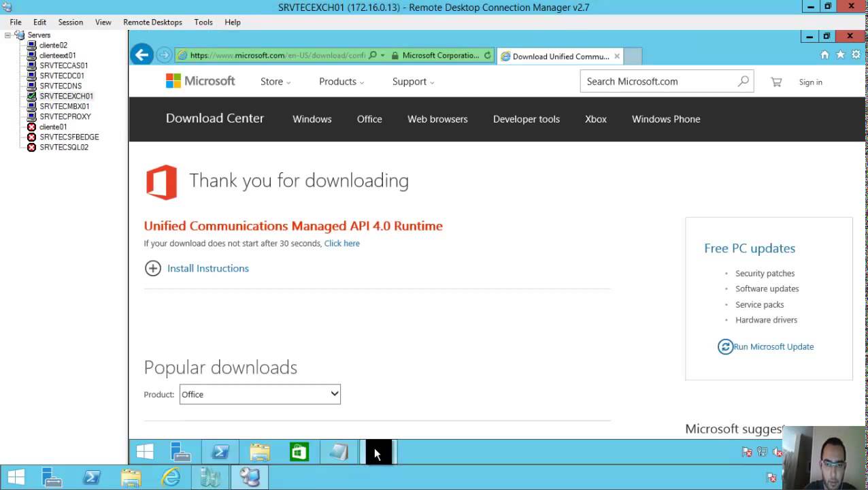
Task: Expand the Products menu on Microsoft.com
Action: click(x=341, y=82)
